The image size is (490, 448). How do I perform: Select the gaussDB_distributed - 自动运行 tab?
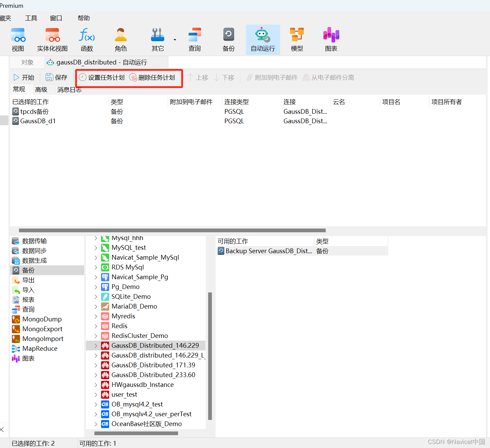[x=106, y=62]
